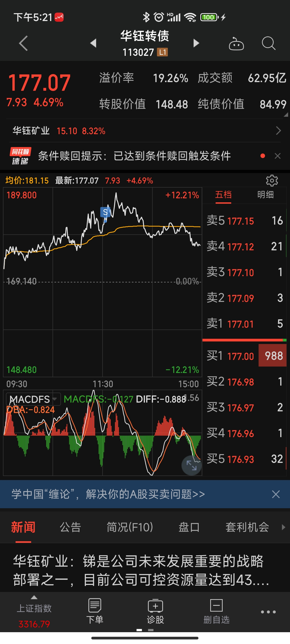Tap the intraday price chart area
This screenshot has width=290, height=644.
pyautogui.click(x=102, y=282)
